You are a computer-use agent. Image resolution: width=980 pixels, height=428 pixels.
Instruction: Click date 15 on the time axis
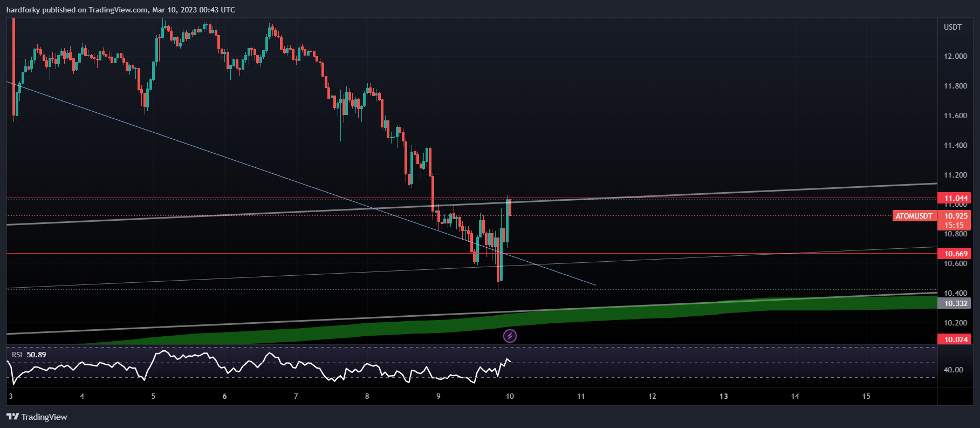pos(866,396)
